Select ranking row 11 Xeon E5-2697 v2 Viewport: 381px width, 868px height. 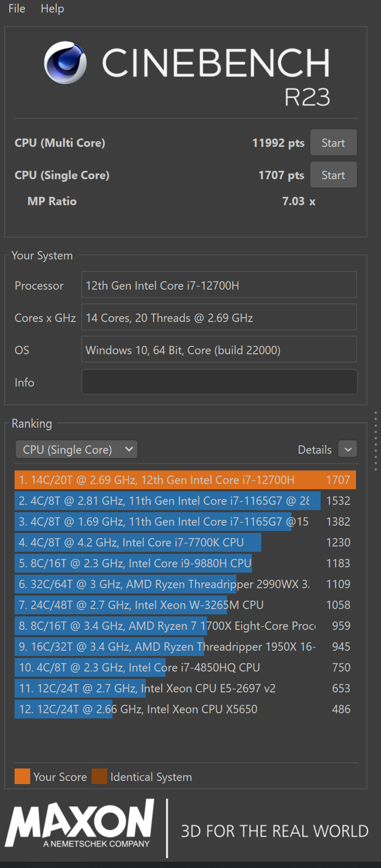[x=185, y=688]
